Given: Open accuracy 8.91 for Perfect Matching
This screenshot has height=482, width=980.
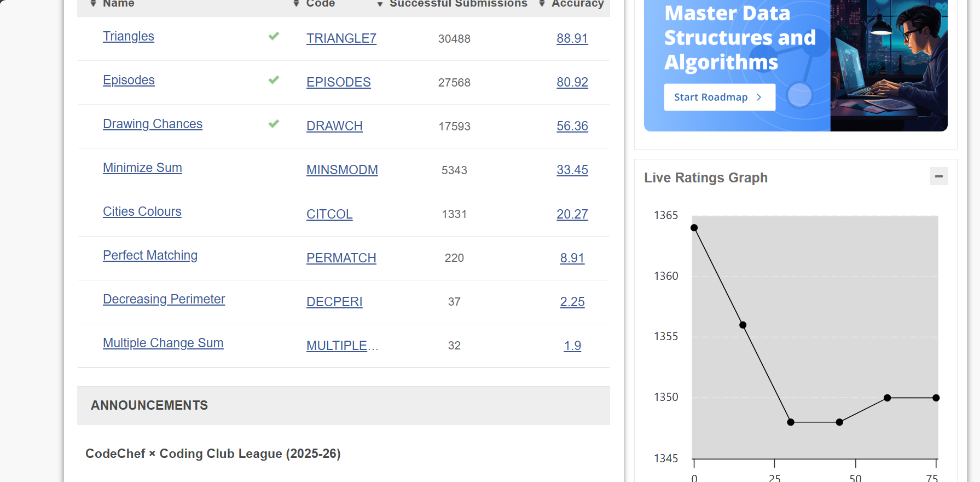Looking at the screenshot, I should [572, 258].
